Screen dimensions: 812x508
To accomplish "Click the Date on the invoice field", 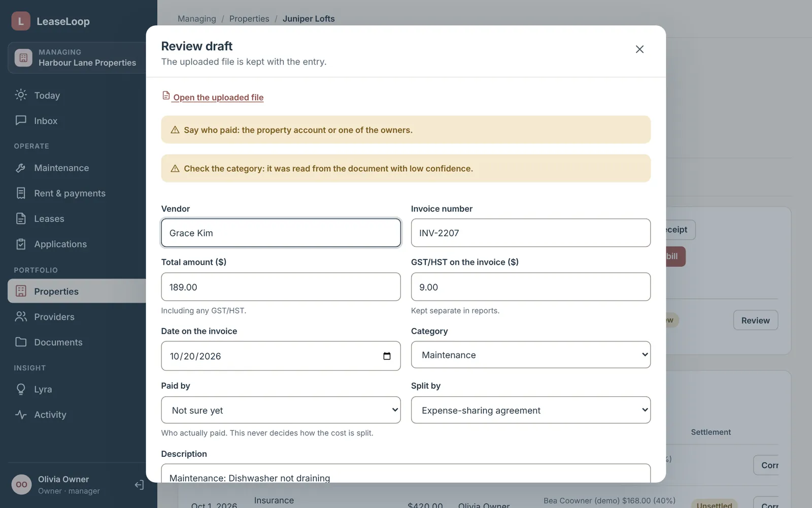I will pyautogui.click(x=281, y=356).
